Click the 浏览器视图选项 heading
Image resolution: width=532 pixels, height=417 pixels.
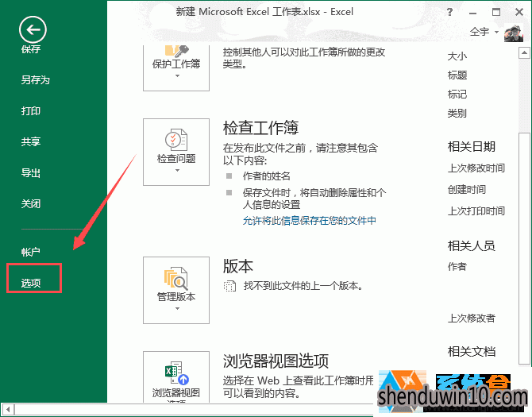click(276, 361)
